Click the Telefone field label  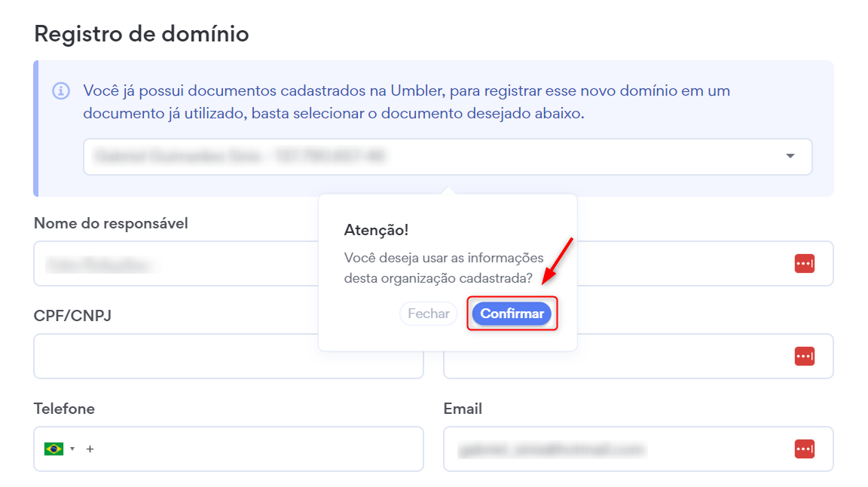point(64,409)
